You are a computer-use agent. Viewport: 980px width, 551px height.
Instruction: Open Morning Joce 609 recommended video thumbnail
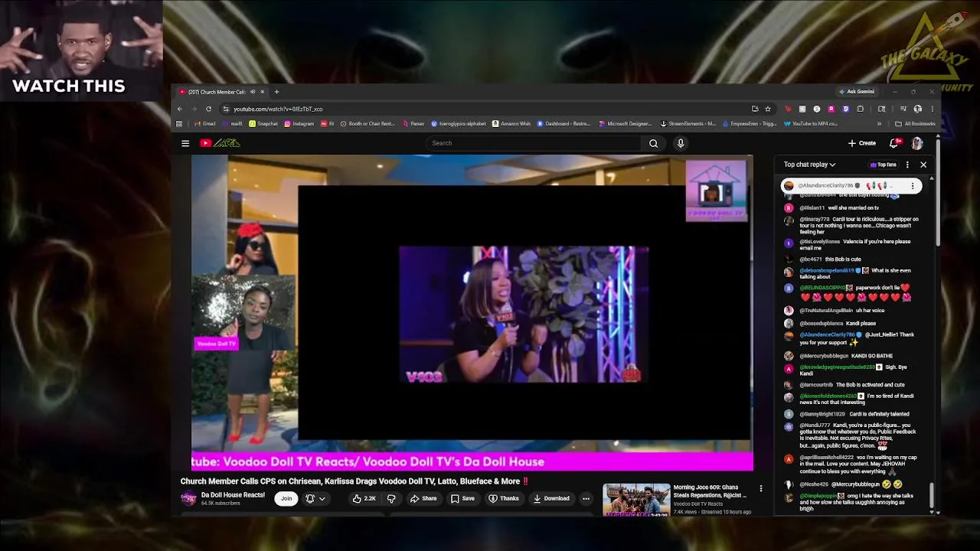636,500
